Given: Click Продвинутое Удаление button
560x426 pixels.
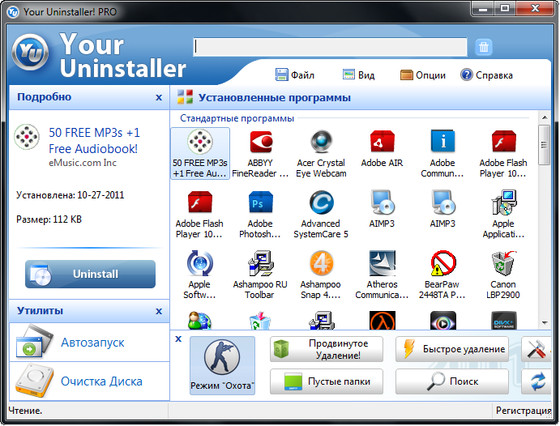Looking at the screenshot, I should tap(326, 349).
